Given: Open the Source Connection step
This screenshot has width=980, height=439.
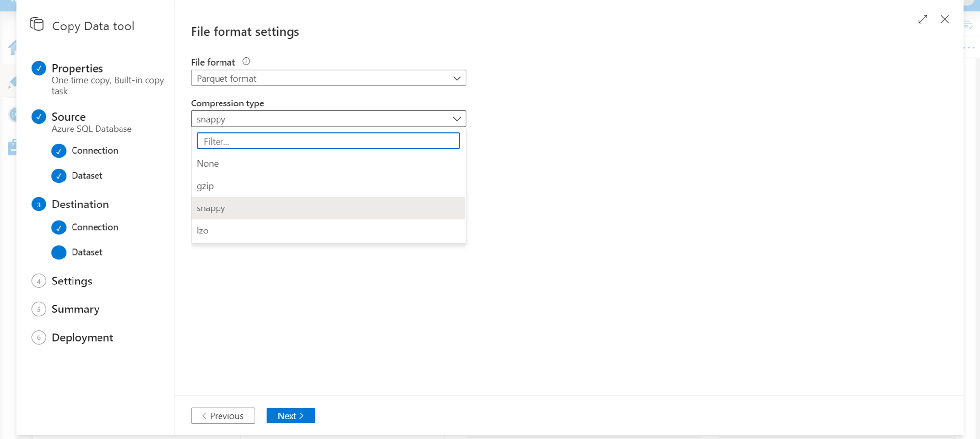Looking at the screenshot, I should (95, 151).
